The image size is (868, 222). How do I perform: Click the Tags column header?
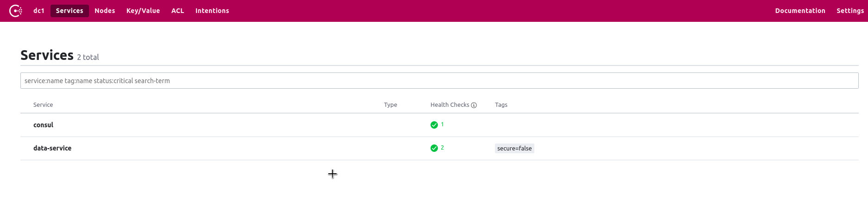[x=501, y=105]
